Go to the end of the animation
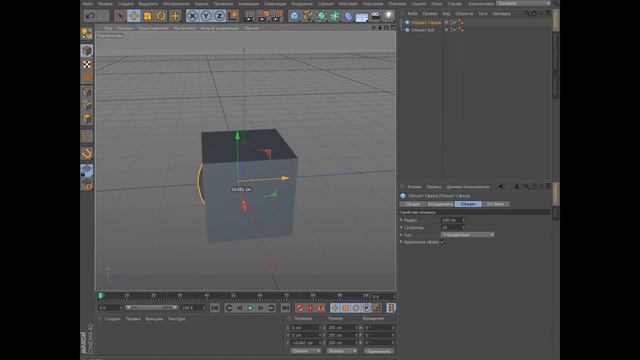The image size is (640, 360). tap(285, 308)
